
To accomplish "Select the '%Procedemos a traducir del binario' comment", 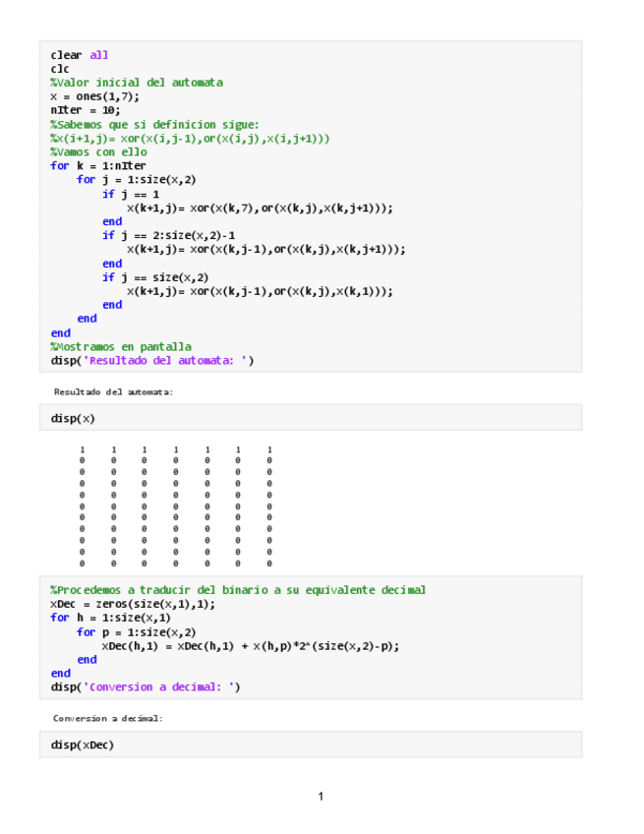I will coord(238,590).
